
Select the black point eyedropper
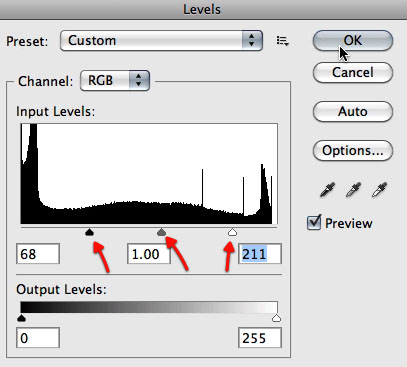pyautogui.click(x=327, y=189)
